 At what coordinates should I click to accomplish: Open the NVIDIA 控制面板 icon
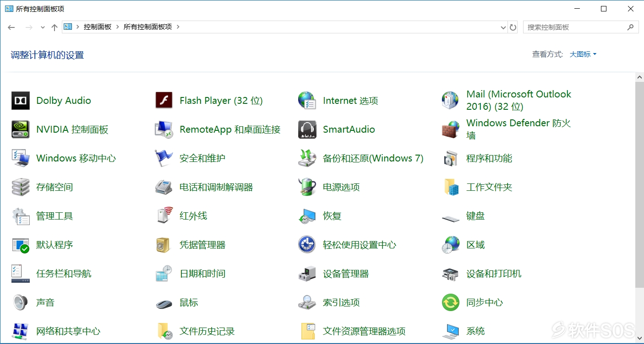coord(20,129)
